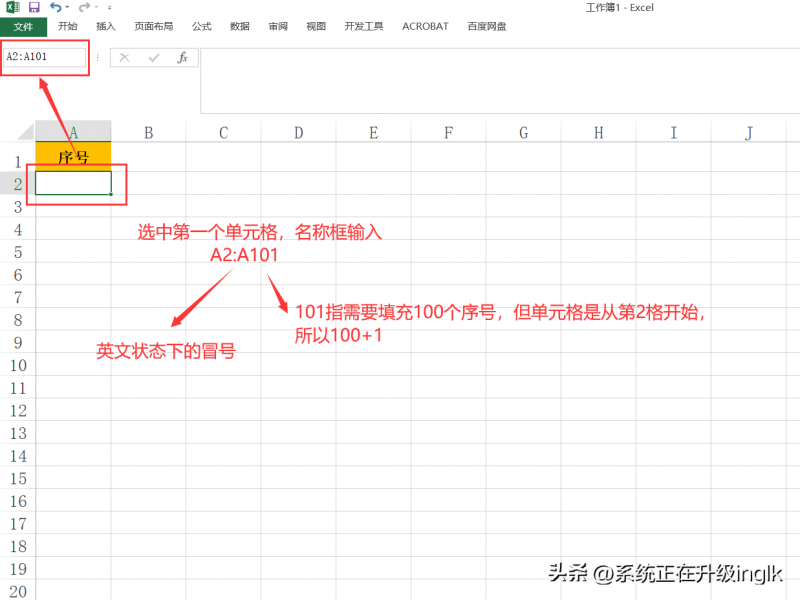Click the Redo arrow icon
This screenshot has width=800, height=600.
point(84,7)
